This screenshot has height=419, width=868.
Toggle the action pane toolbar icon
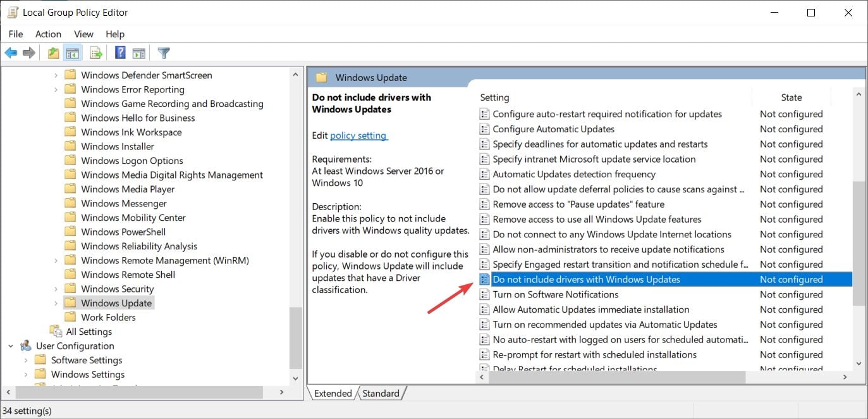139,53
